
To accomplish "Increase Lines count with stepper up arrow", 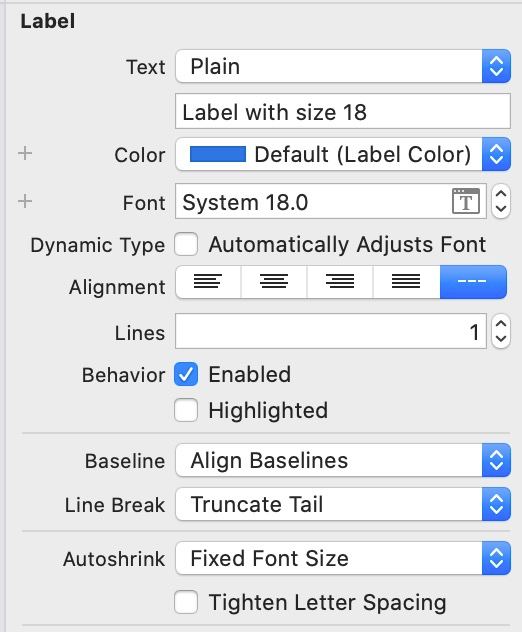I will point(501,324).
